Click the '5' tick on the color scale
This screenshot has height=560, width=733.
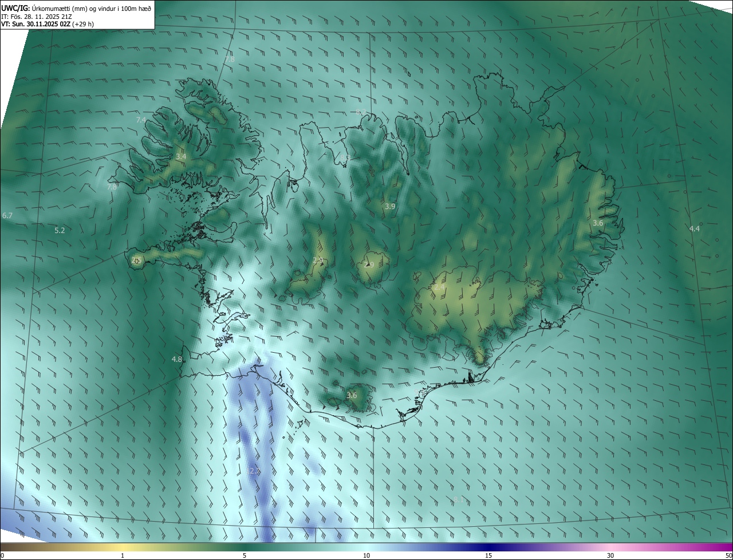(245, 555)
